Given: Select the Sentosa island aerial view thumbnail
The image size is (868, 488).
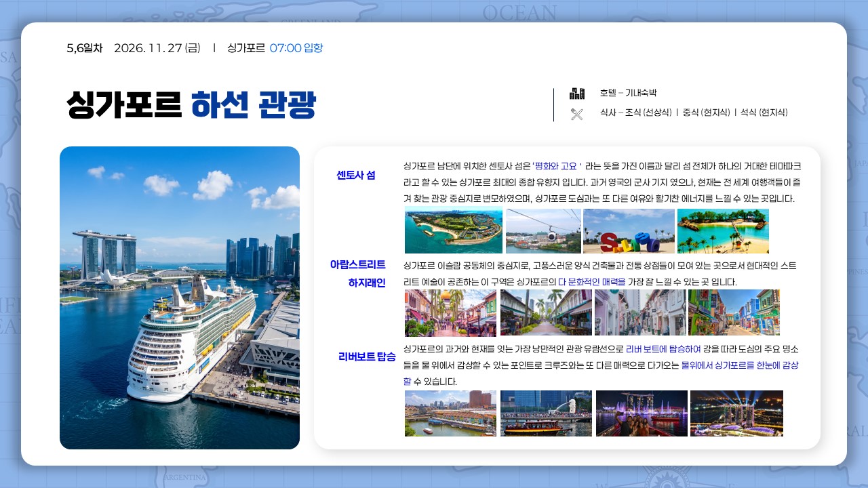Looking at the screenshot, I should point(454,231).
